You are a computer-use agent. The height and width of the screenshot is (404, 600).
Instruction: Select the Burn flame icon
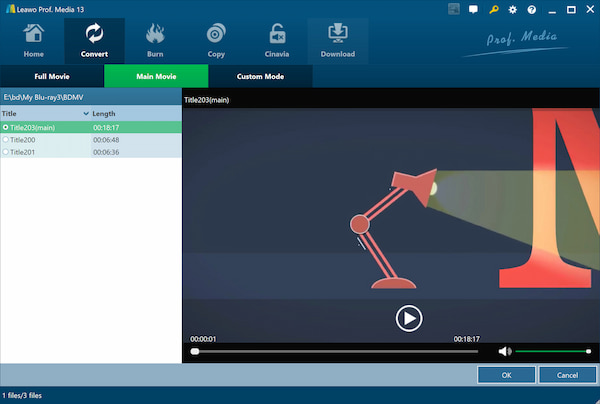[155, 33]
